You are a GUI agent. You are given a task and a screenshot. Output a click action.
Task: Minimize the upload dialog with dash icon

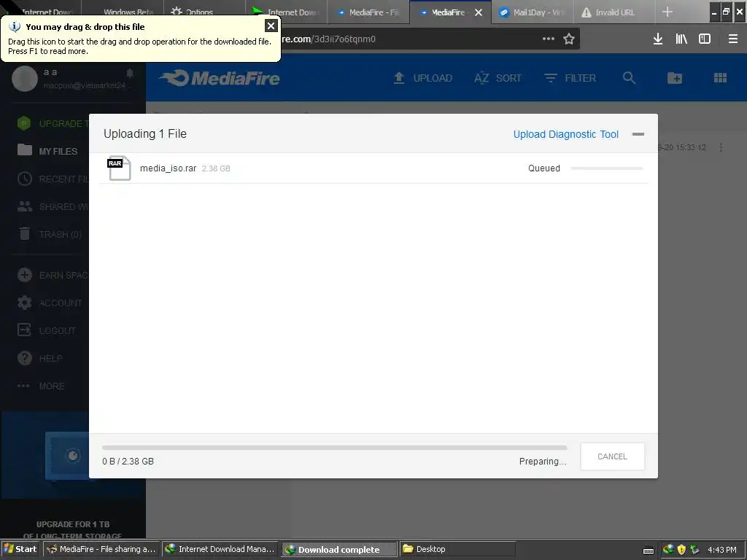click(638, 134)
